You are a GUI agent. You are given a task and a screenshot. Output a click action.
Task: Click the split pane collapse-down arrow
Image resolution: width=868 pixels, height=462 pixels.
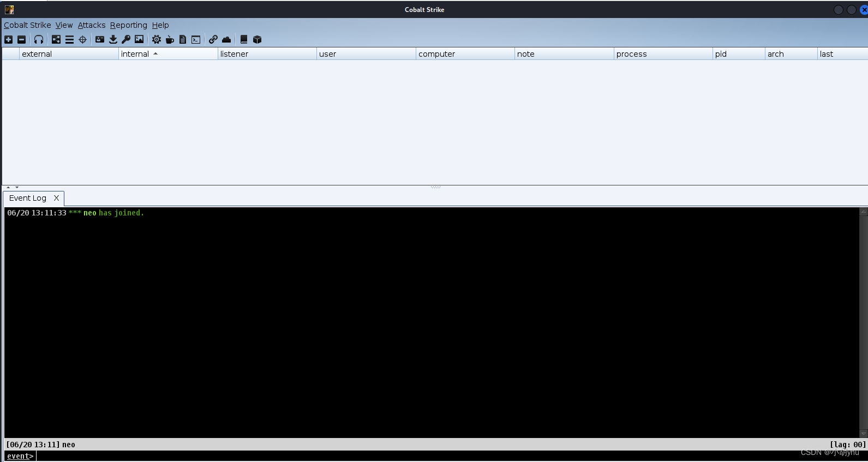pyautogui.click(x=17, y=187)
